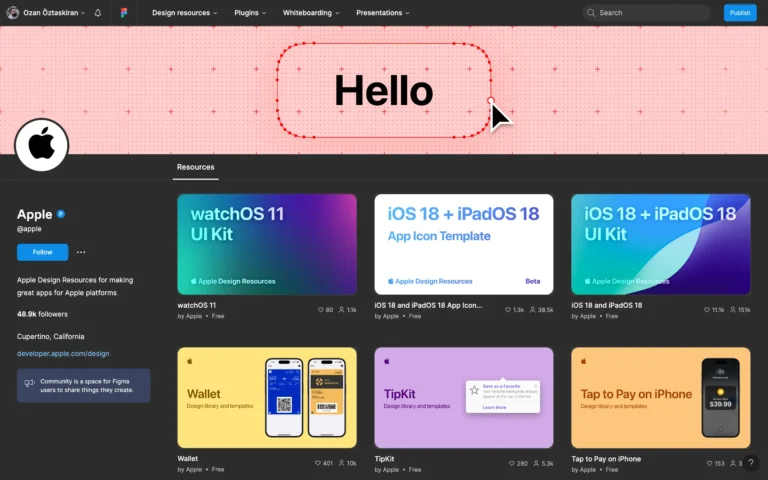Select the Resources tab
The width and height of the screenshot is (768, 480).
click(x=195, y=167)
